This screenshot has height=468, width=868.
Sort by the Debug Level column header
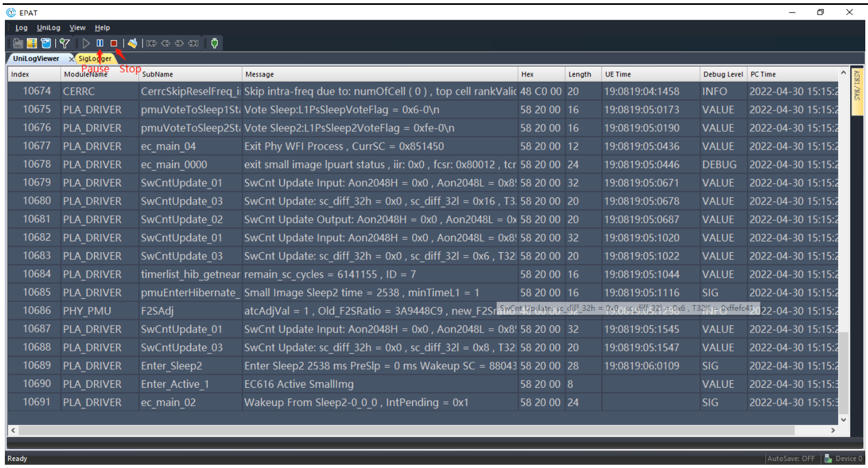(x=723, y=74)
